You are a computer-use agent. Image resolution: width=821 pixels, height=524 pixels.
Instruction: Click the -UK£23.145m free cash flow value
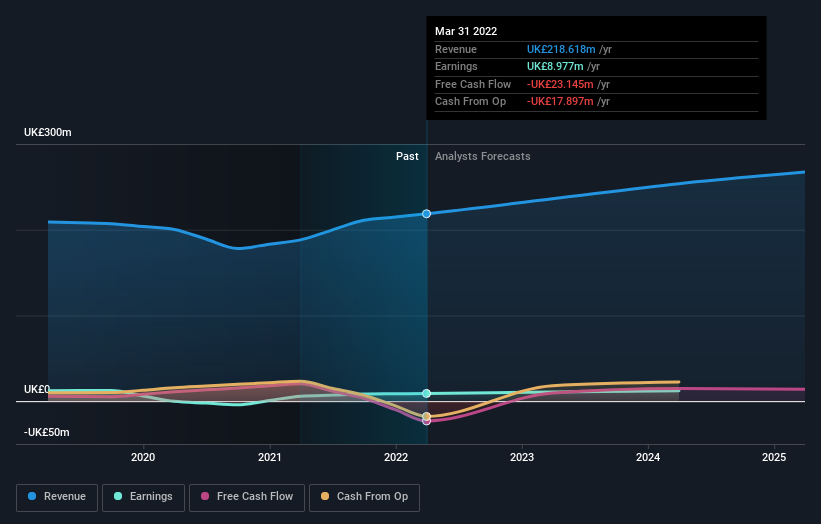pos(560,84)
